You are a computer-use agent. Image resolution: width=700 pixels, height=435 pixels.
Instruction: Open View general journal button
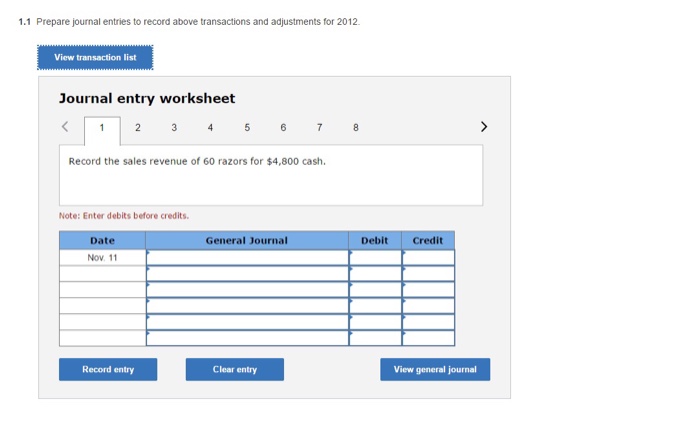pyautogui.click(x=435, y=369)
